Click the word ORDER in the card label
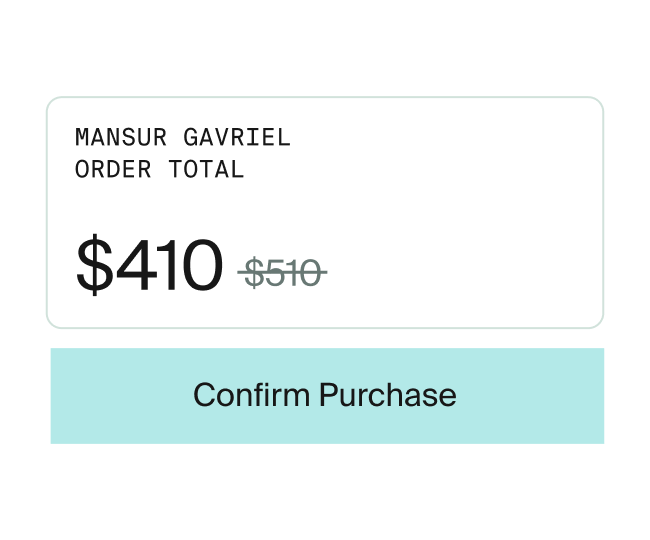Image resolution: width=650 pixels, height=540 pixels. [113, 169]
